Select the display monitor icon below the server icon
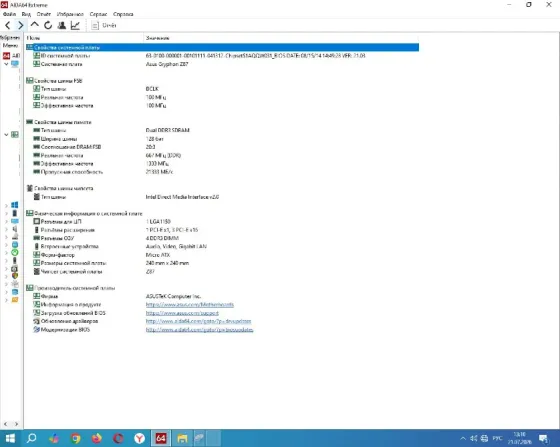The image size is (560, 447). coord(15,221)
